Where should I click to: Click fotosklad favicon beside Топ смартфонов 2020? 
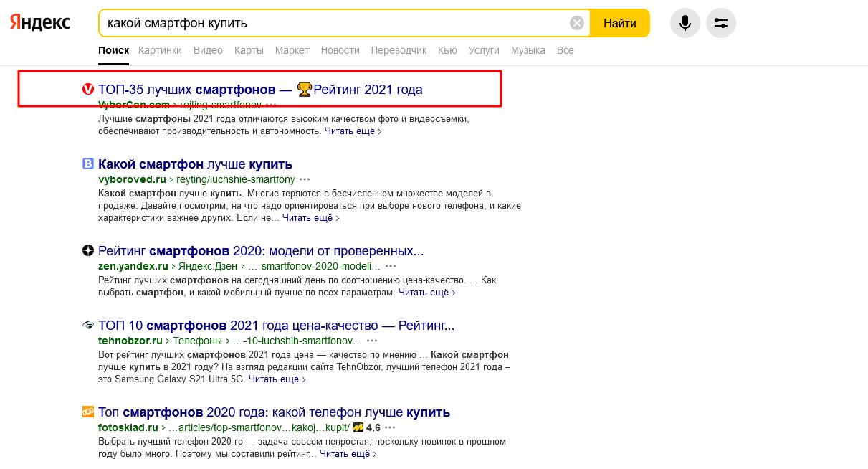88,412
